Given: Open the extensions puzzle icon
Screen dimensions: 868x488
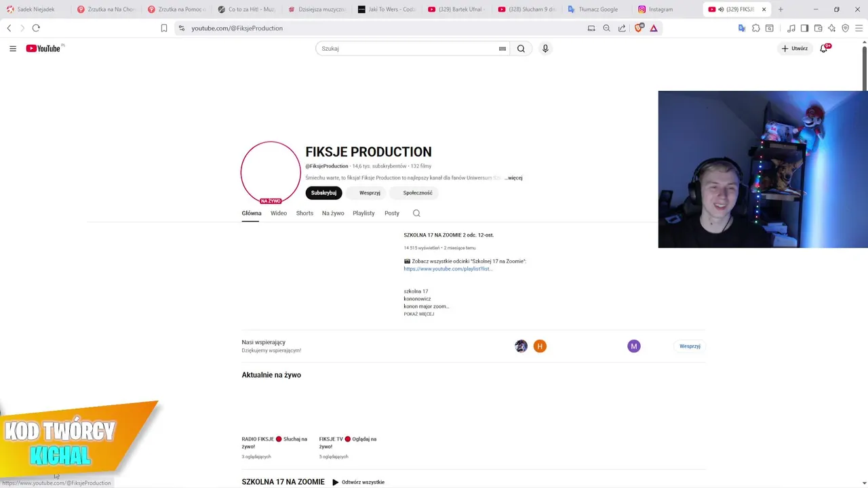Looking at the screenshot, I should (x=756, y=28).
